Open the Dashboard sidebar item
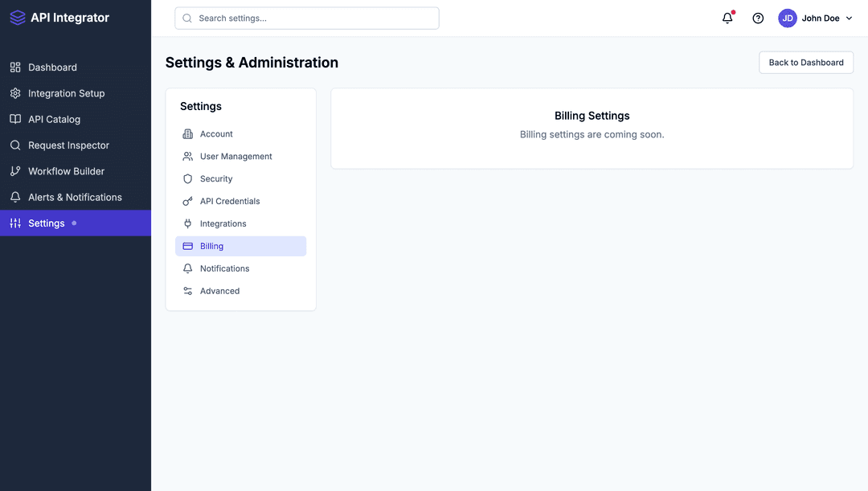 click(53, 68)
